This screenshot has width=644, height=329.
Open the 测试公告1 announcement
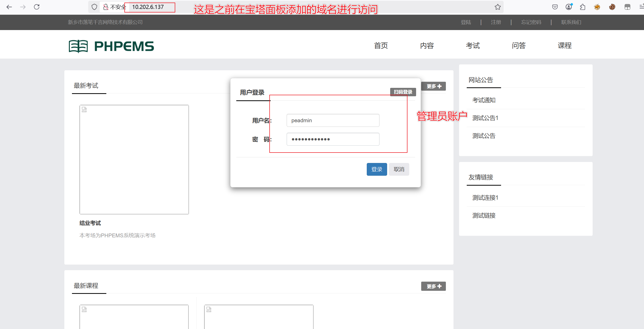485,118
